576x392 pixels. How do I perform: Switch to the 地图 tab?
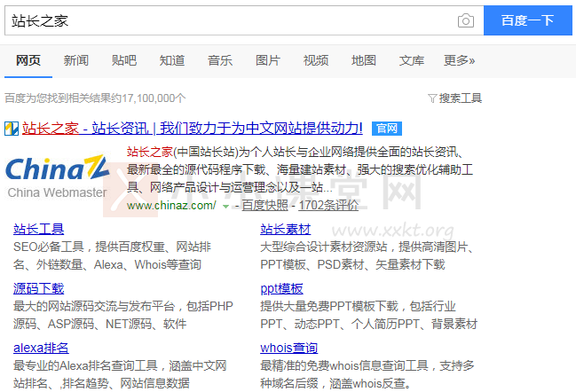tap(364, 60)
